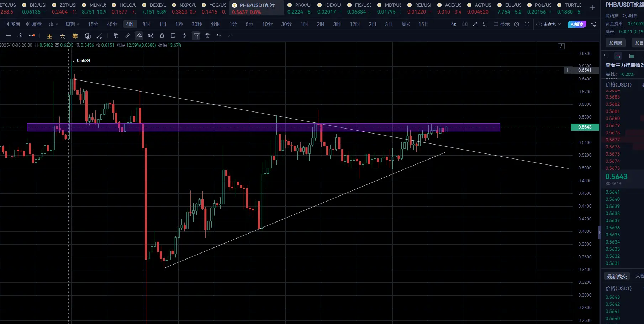The image size is (644, 324).
Task: Select the 周K timeframe
Action: point(406,24)
